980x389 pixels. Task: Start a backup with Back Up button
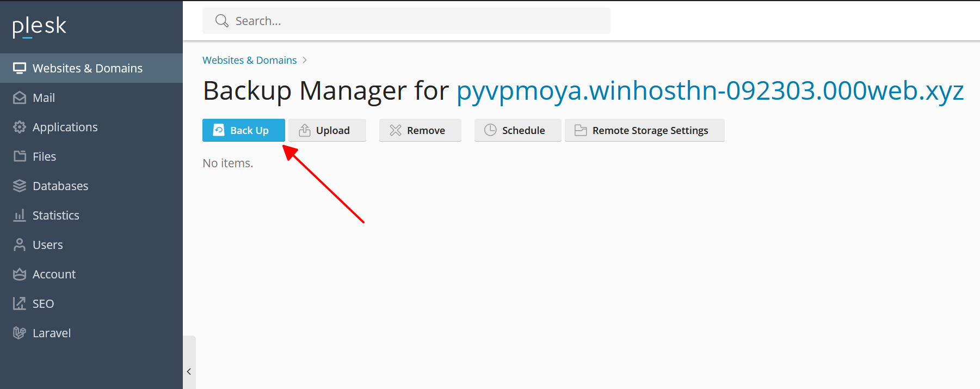click(x=244, y=130)
